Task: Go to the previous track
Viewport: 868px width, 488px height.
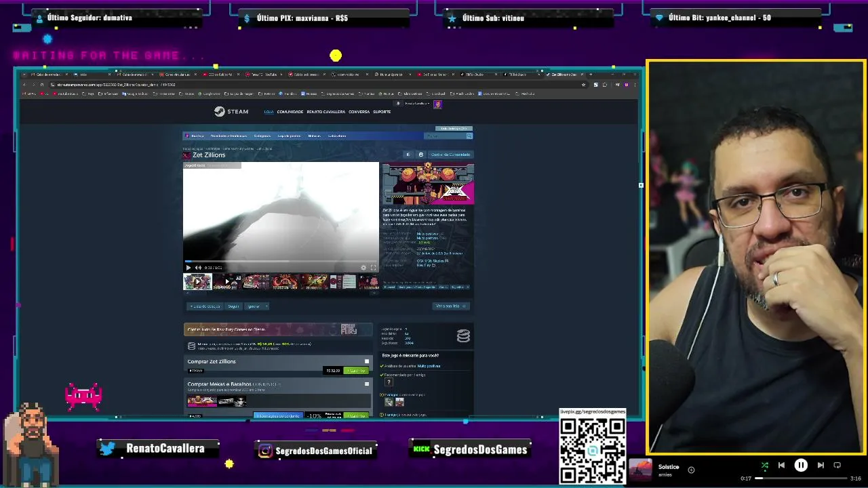Action: pyautogui.click(x=781, y=465)
